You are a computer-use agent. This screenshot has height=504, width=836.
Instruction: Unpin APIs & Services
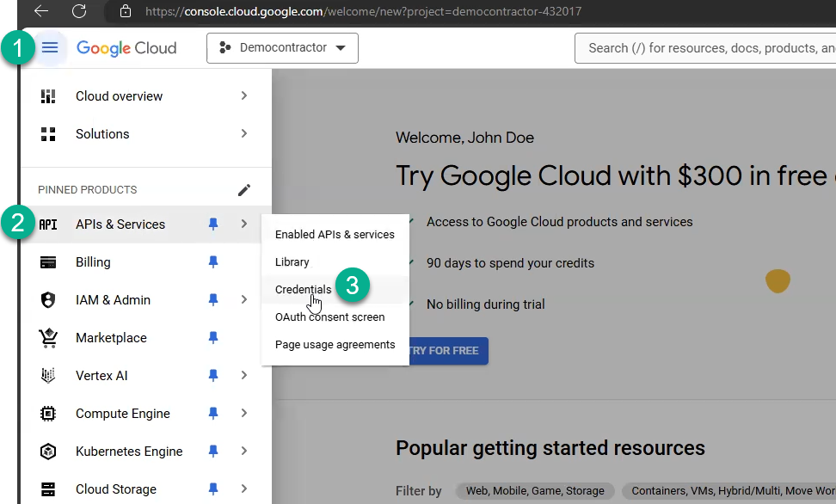pos(213,224)
